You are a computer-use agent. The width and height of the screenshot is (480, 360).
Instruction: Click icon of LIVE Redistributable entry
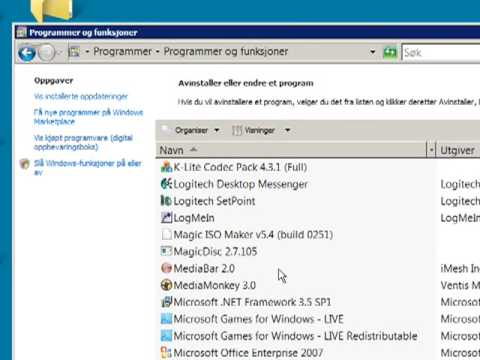[x=166, y=336]
